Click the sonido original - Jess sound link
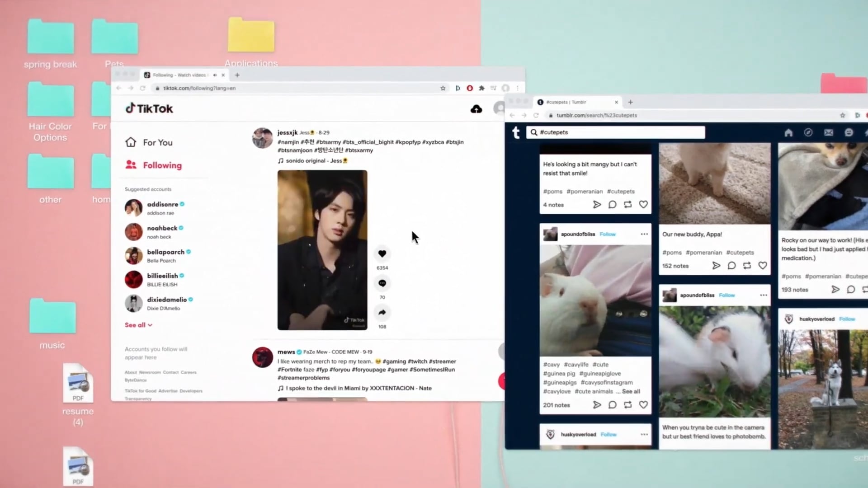868x488 pixels. [x=312, y=161]
